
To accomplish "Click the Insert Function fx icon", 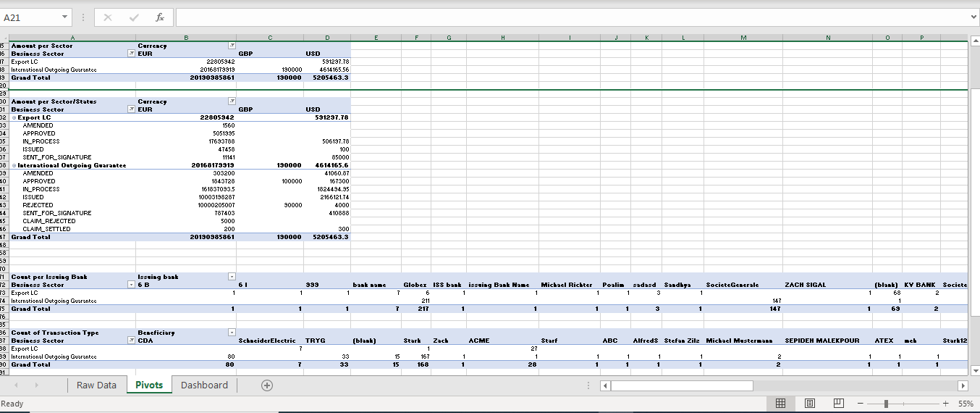I will (159, 17).
